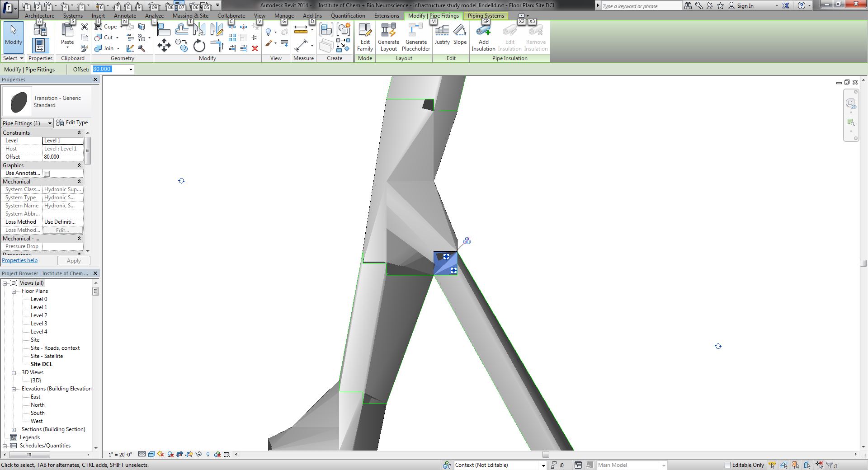Click the Generate Layout tool
The width and height of the screenshot is (868, 470).
[388, 37]
